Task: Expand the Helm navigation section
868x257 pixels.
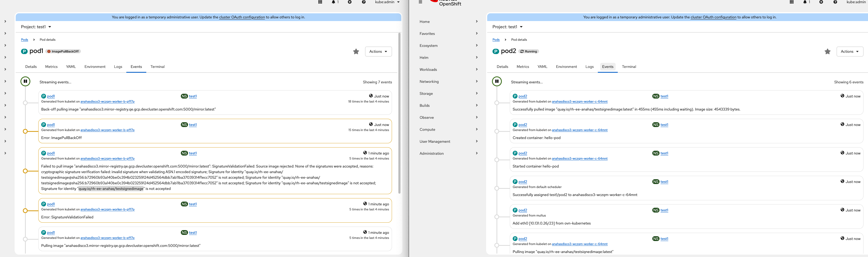Action: click(x=448, y=58)
